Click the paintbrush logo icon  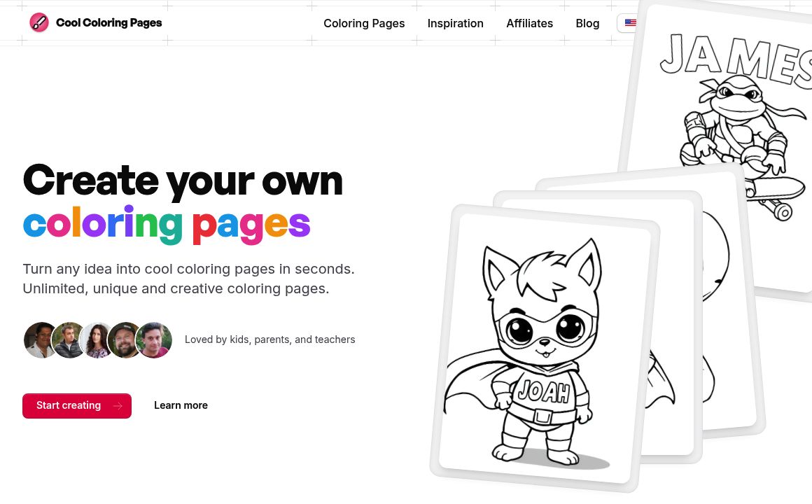pos(39,22)
